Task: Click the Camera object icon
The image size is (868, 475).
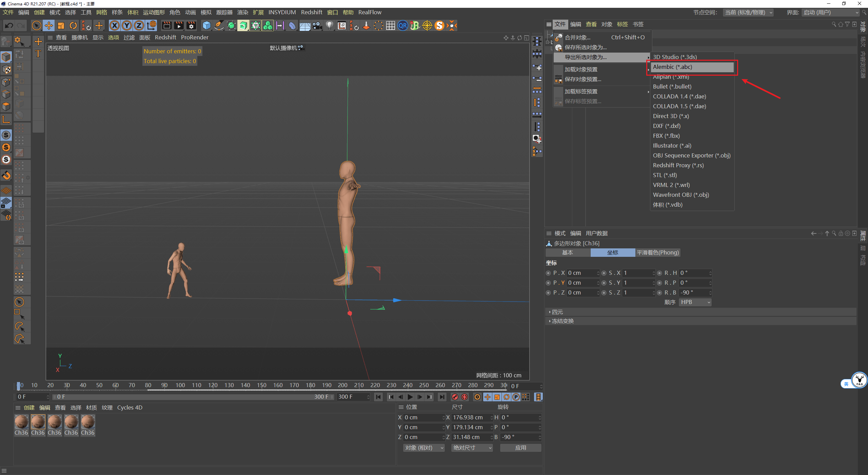Action: click(317, 25)
